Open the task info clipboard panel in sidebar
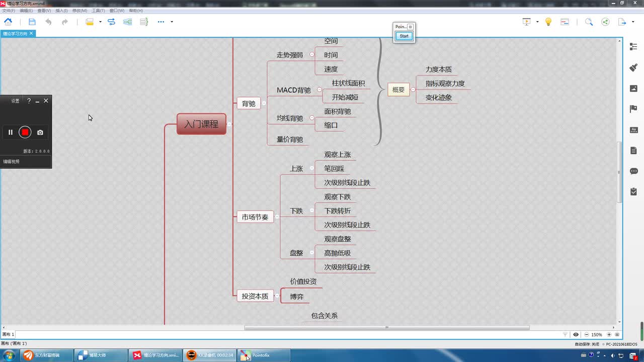 [633, 192]
